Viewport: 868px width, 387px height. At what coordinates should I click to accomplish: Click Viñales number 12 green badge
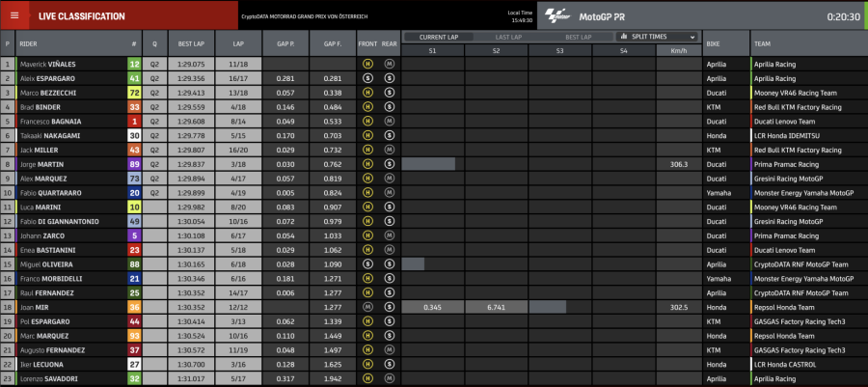point(134,64)
